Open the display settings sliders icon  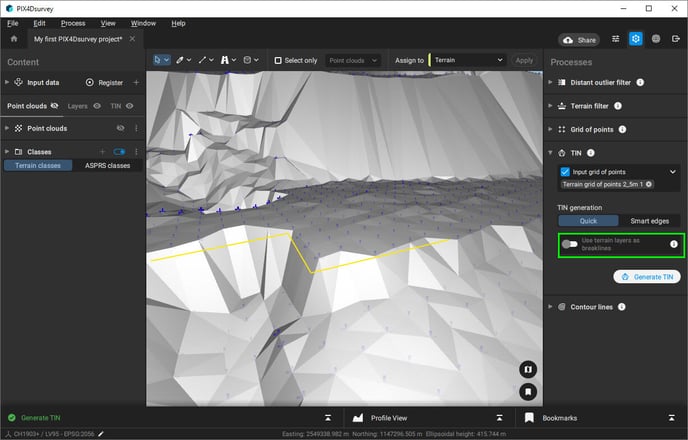[616, 39]
